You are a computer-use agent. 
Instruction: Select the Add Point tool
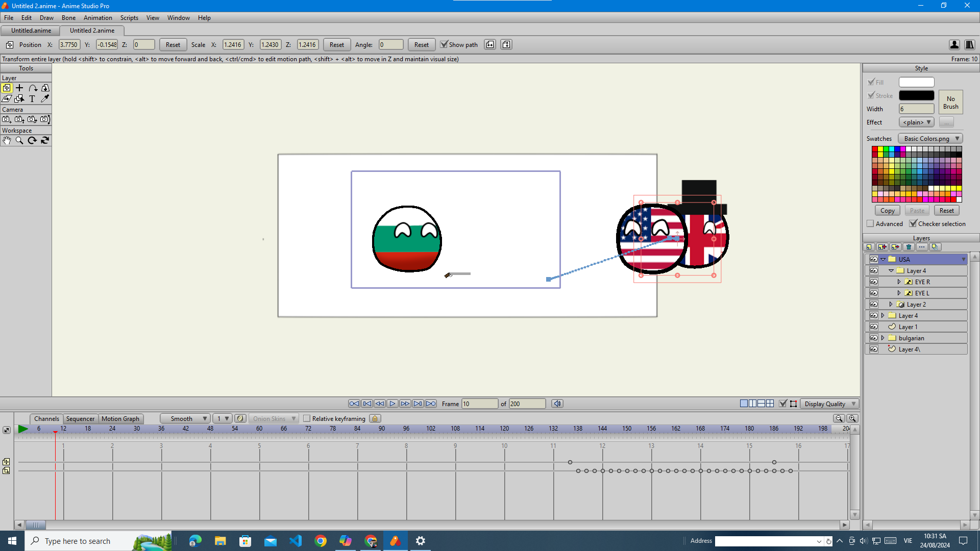point(19,88)
